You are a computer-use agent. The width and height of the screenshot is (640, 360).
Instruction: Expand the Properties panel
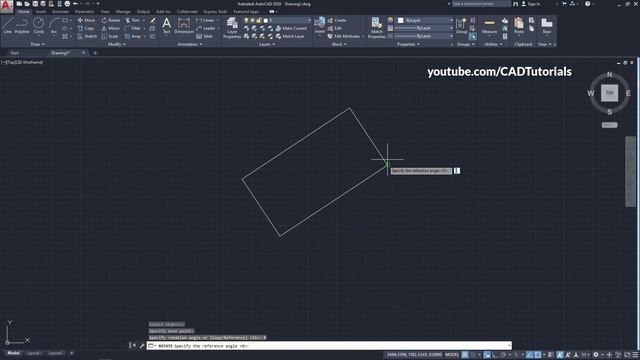(x=408, y=44)
